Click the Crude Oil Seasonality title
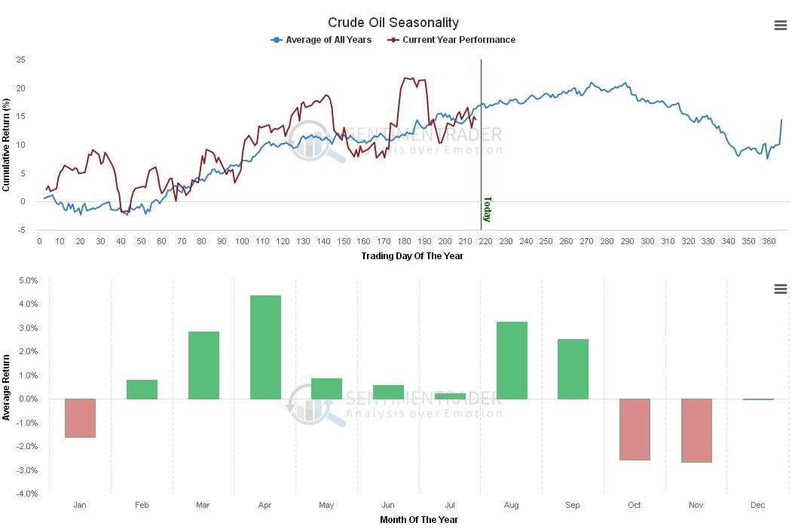This screenshot has width=792, height=532. 393,23
